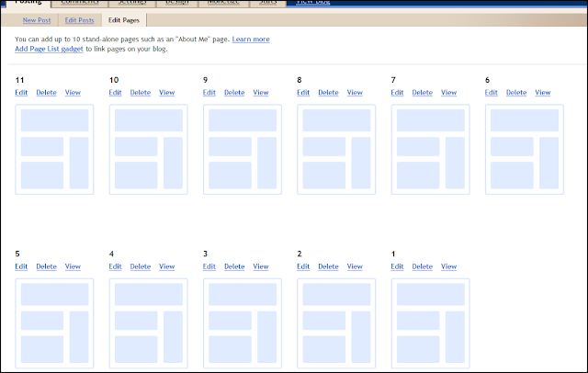The image size is (588, 373).
Task: Delete page 10
Action: pos(141,92)
